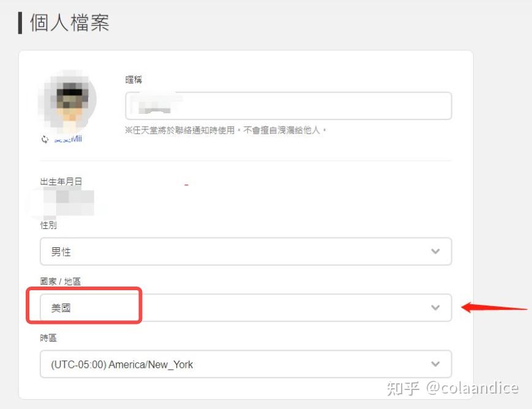Click the refresh icon beside the Mii link

click(45, 139)
